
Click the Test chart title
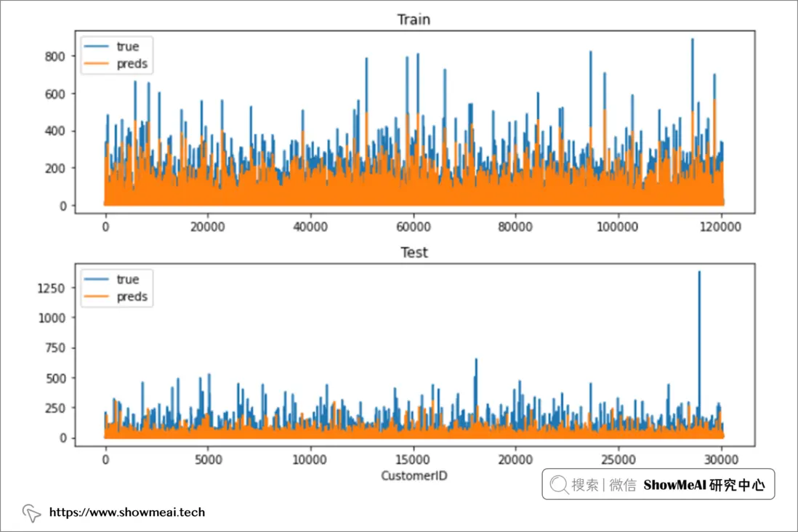(414, 252)
